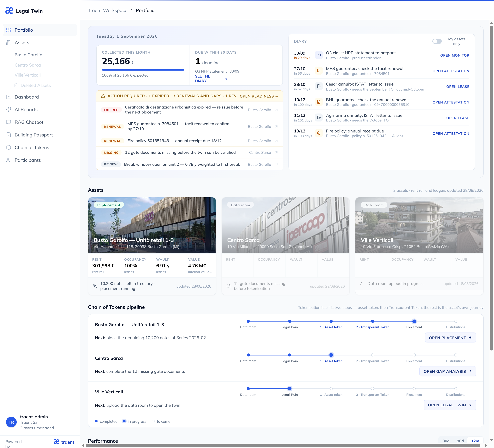The image size is (494, 448).
Task: Click OPEN ATTESTATION for BNL guarantee
Action: click(451, 102)
